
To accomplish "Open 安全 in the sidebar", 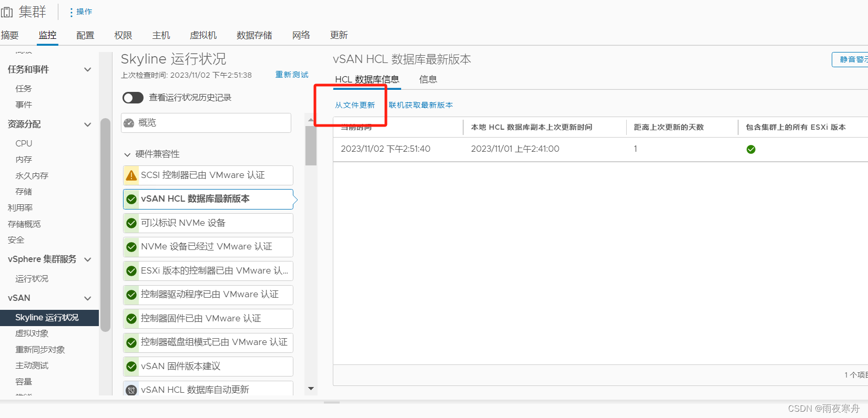I will point(16,240).
